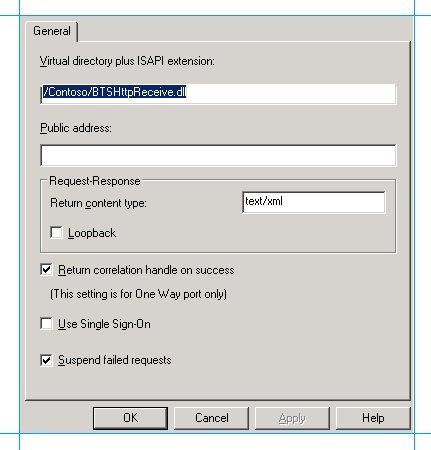Click the grayed-out Apply button
This screenshot has width=431, height=450.
tap(292, 418)
